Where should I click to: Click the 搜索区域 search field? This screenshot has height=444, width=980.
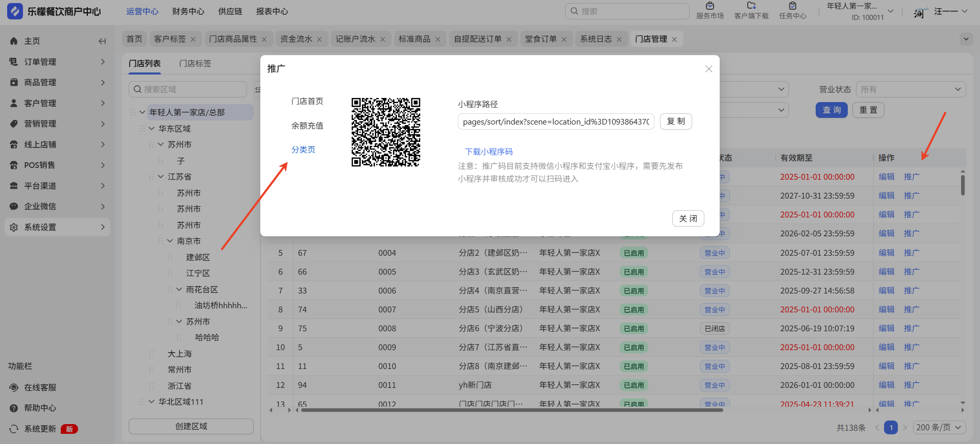click(188, 89)
